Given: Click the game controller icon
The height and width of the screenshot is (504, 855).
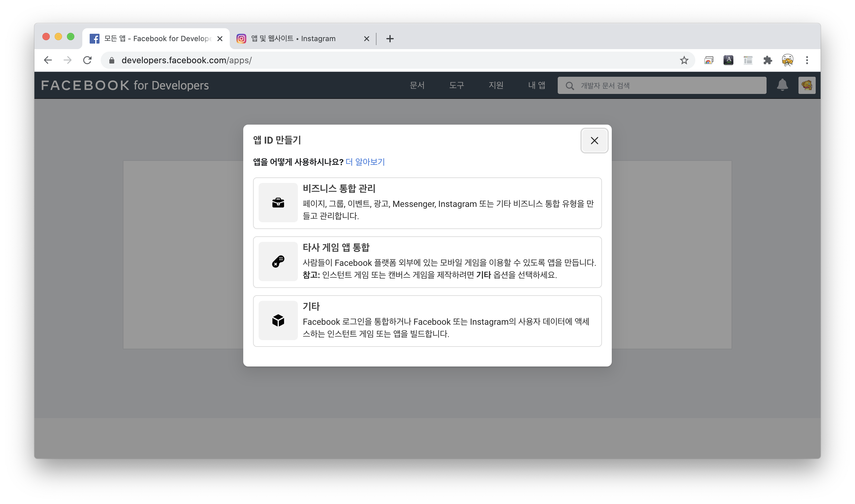Looking at the screenshot, I should (278, 262).
